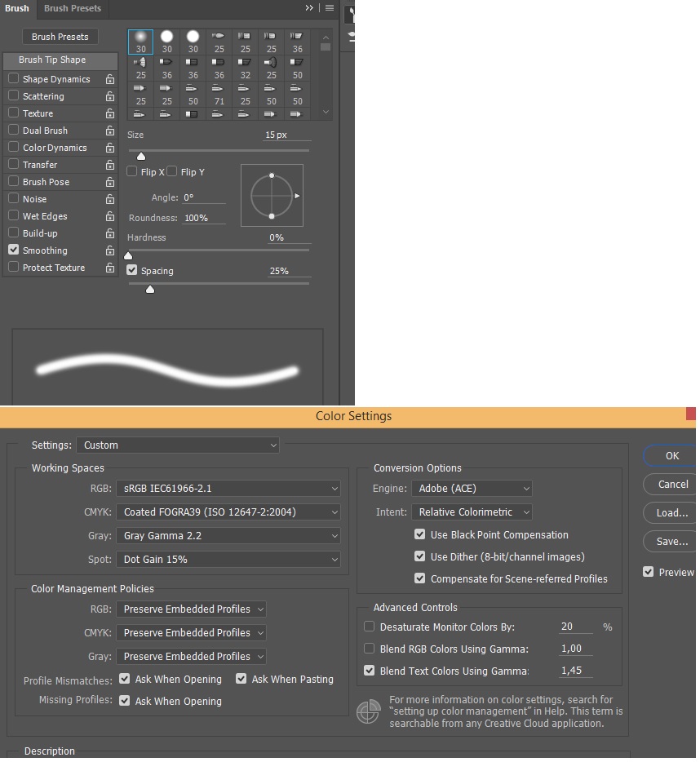Click the lock icon next to Smoothing
Image resolution: width=700 pixels, height=762 pixels.
click(x=110, y=250)
